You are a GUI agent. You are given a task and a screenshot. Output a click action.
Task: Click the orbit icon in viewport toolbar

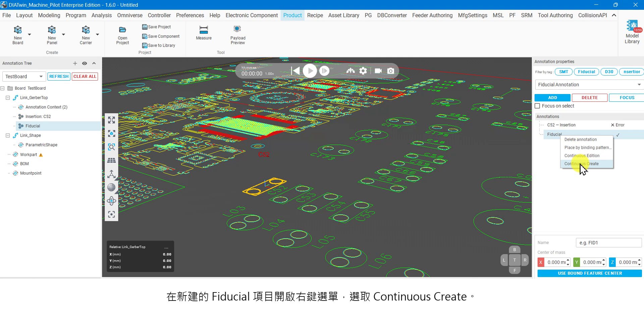tap(111, 201)
